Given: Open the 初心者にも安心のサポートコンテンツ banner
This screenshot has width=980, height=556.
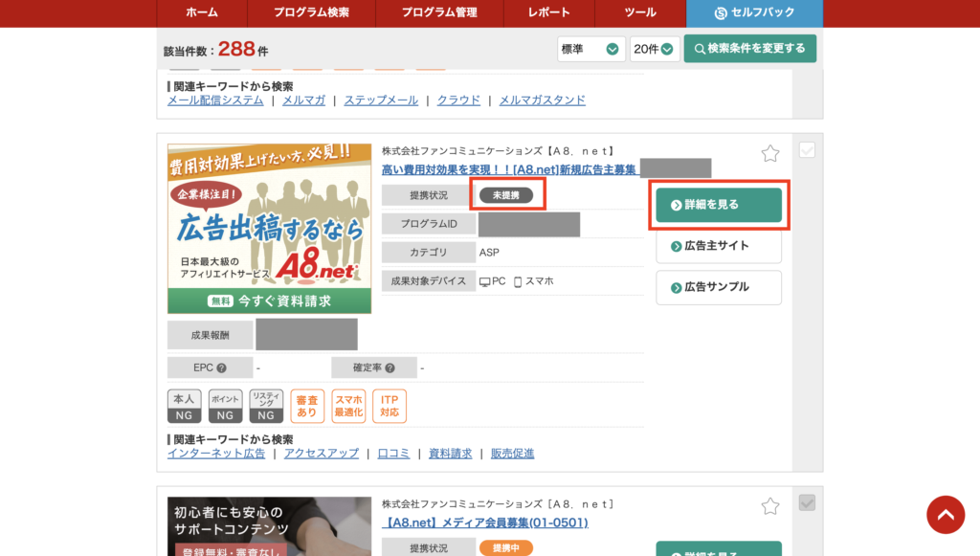Looking at the screenshot, I should pos(269,526).
